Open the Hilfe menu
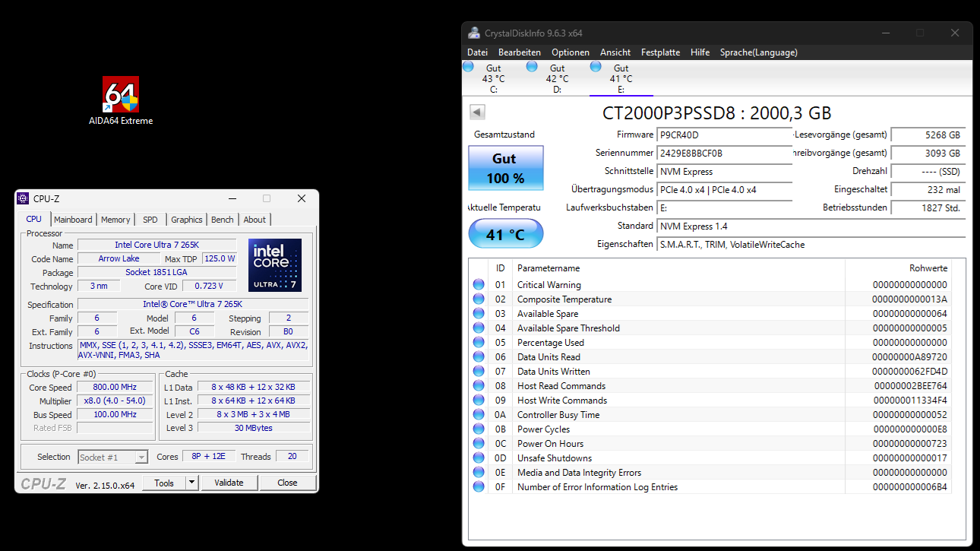This screenshot has height=551, width=980. click(x=700, y=52)
